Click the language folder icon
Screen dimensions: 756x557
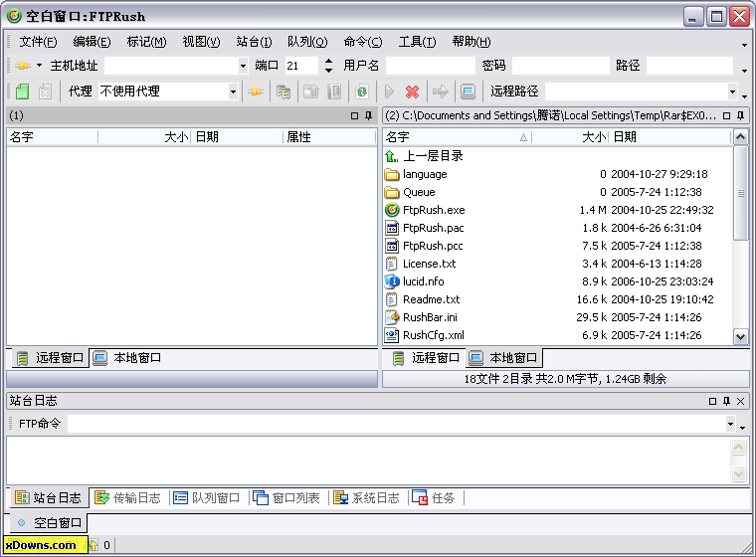click(392, 174)
